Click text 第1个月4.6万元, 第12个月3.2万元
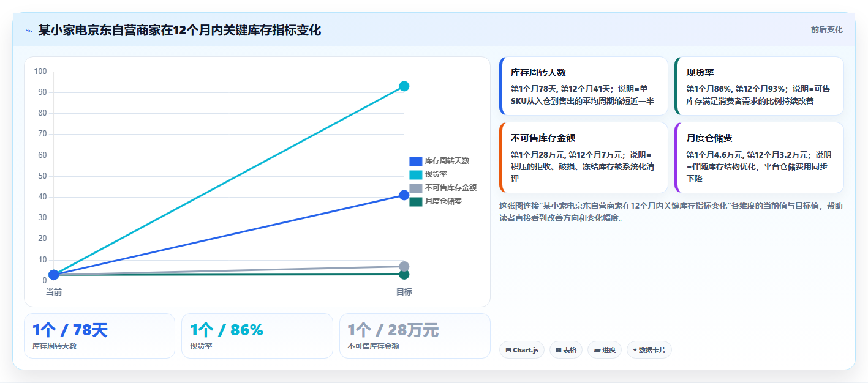The height and width of the screenshot is (383, 868). point(747,155)
